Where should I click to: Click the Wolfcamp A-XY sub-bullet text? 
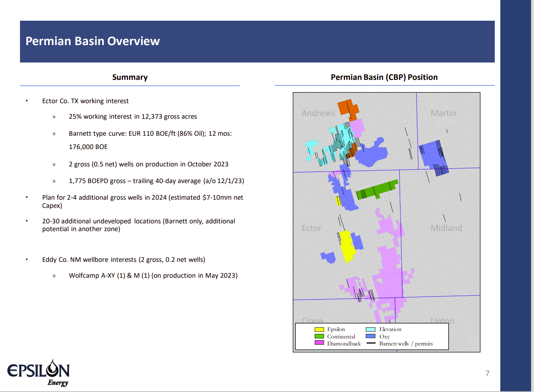(153, 275)
